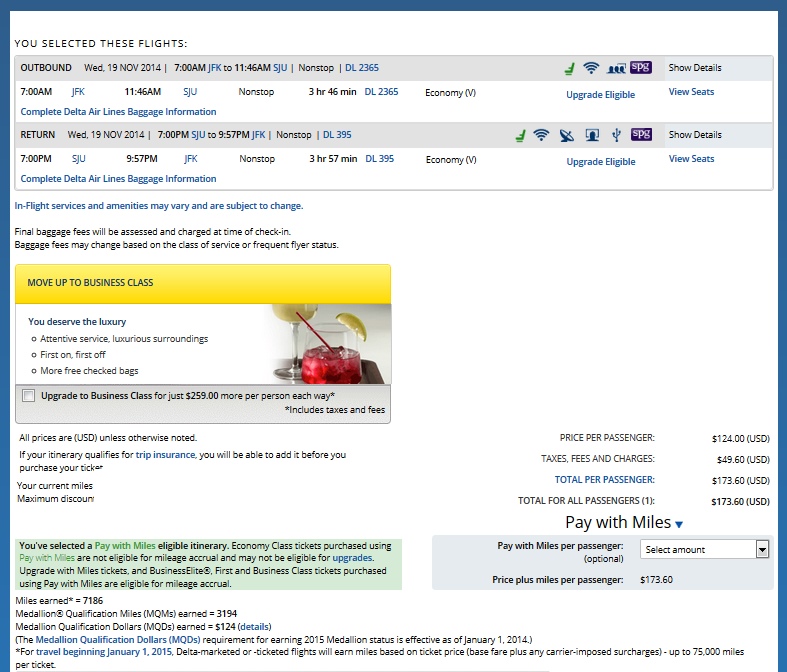Open View Seats for outbound flight DL 2365
This screenshot has width=787, height=672.
point(691,92)
